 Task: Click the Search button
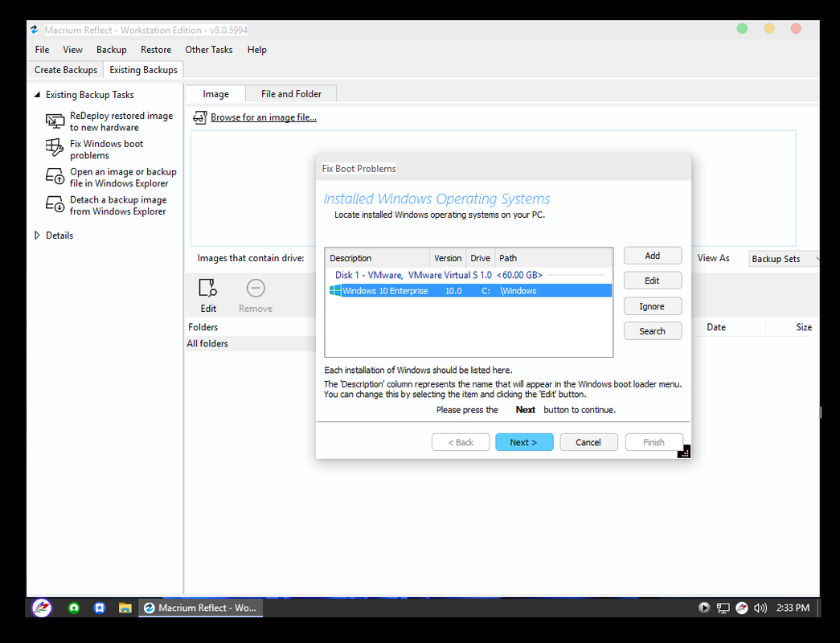point(653,330)
